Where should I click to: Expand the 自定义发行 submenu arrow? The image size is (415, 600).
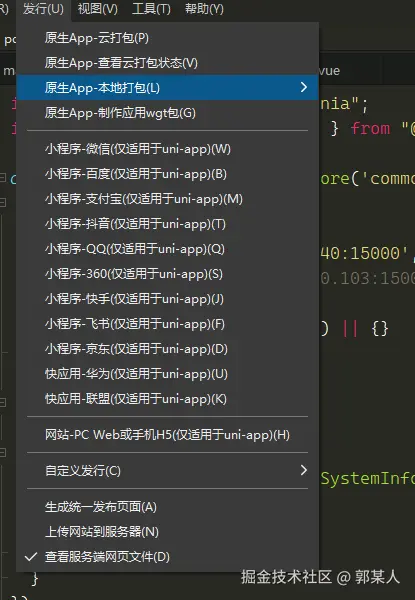click(x=304, y=470)
